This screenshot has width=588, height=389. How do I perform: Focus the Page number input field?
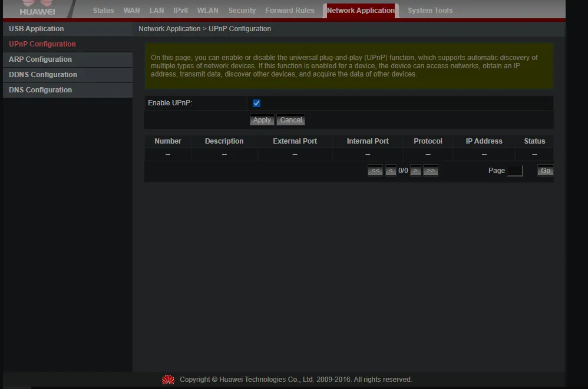click(514, 171)
